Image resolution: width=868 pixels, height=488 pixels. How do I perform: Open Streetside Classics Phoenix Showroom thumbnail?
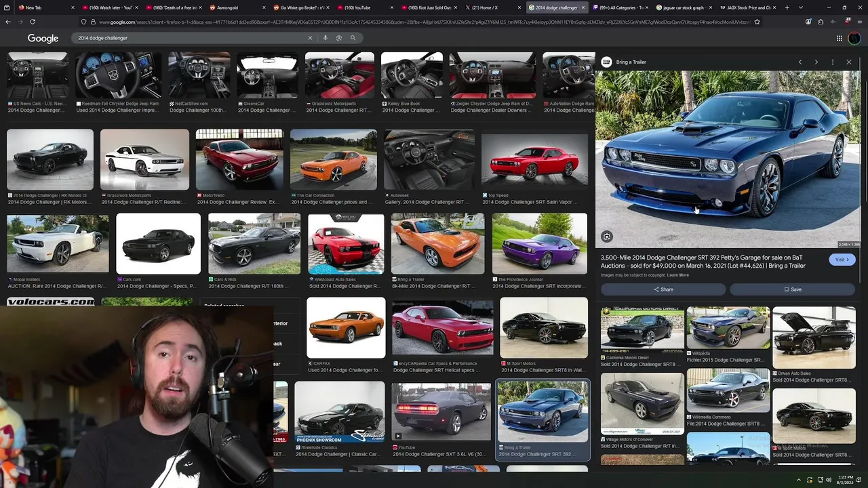tap(340, 412)
